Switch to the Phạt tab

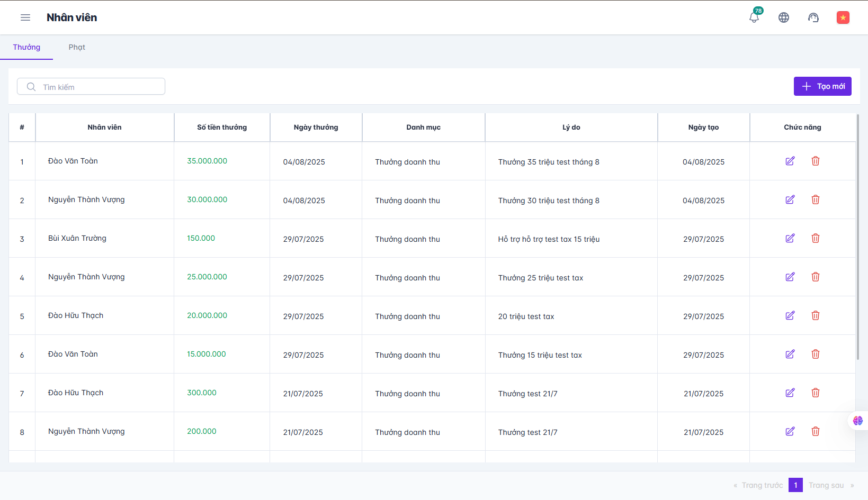(x=77, y=47)
